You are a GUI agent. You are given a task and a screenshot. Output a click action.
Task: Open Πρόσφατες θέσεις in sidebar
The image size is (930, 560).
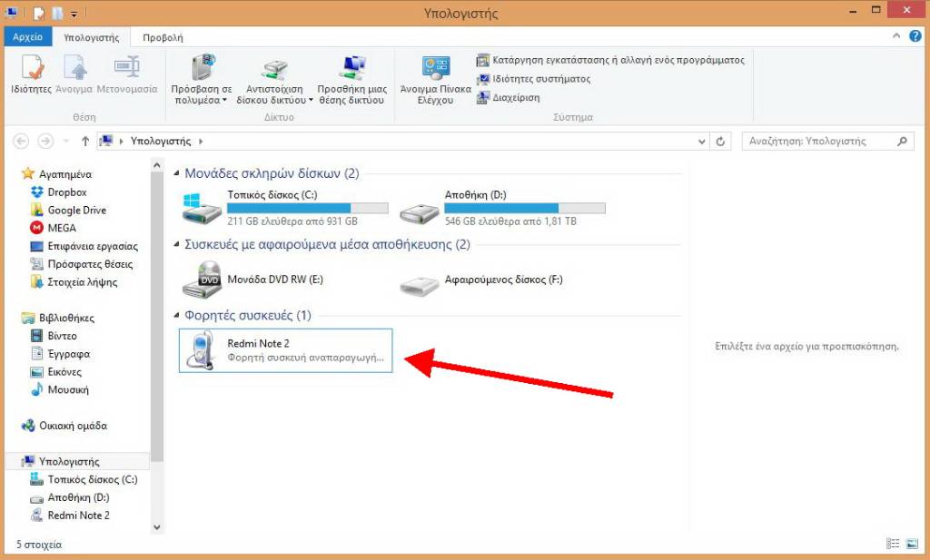click(82, 264)
